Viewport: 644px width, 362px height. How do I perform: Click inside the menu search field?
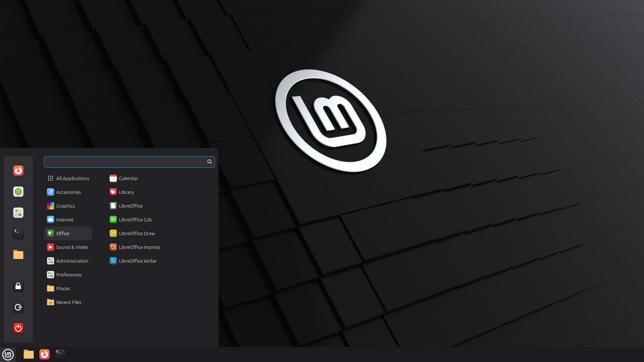[x=126, y=162]
